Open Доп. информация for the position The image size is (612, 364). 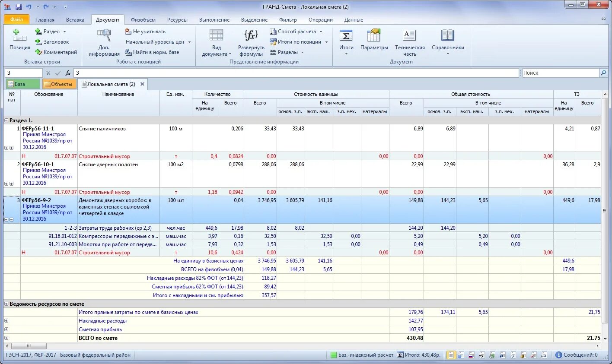click(x=104, y=42)
